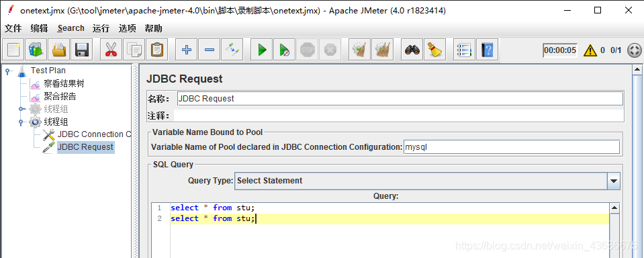Click the Shutdown grey X icon
The width and height of the screenshot is (644, 258).
330,50
